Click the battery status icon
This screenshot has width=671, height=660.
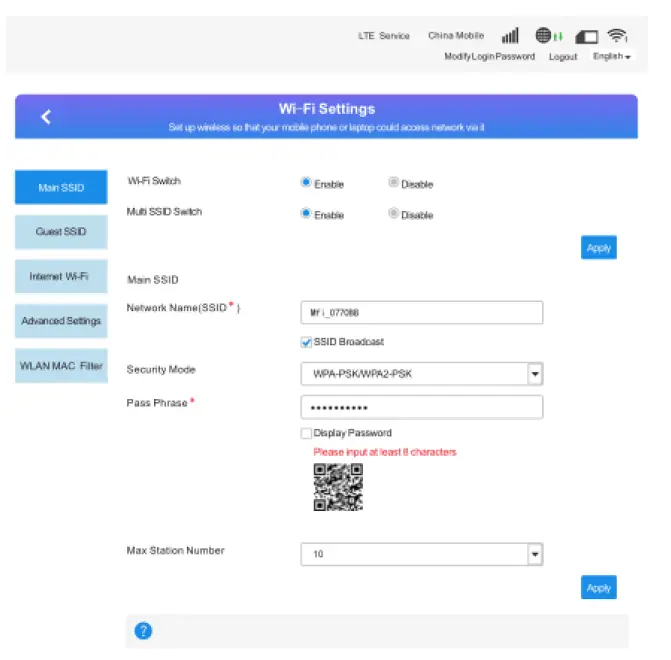tap(587, 37)
